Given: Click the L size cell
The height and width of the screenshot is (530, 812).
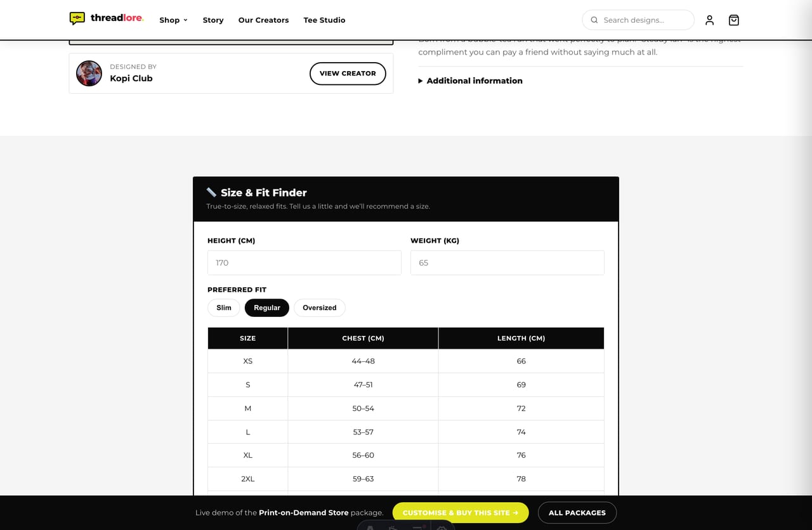Looking at the screenshot, I should coord(248,432).
